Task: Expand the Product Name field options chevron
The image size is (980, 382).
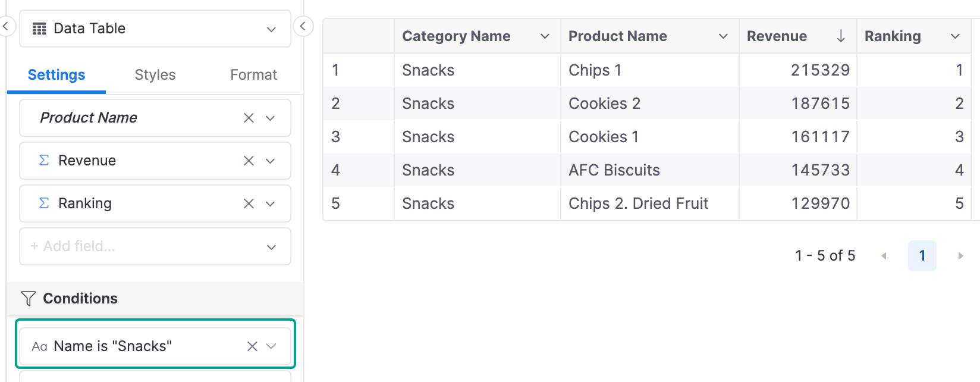Action: [271, 118]
